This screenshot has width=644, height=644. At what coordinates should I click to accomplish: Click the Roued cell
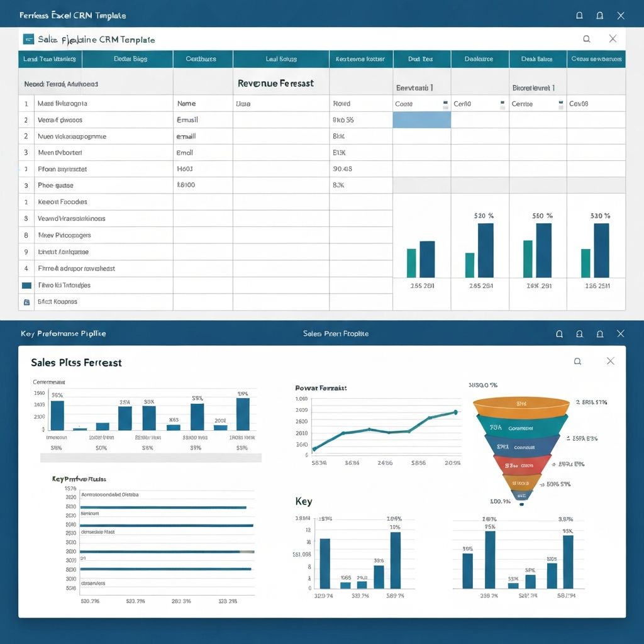pyautogui.click(x=360, y=104)
